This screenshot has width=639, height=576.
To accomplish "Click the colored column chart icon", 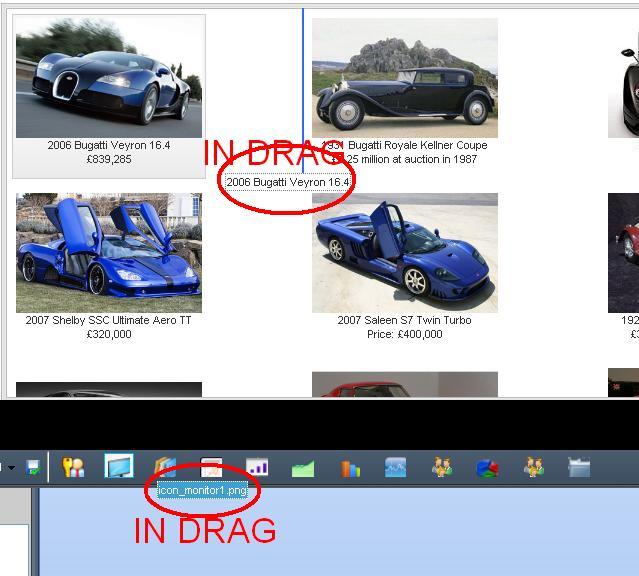I will click(x=349, y=467).
